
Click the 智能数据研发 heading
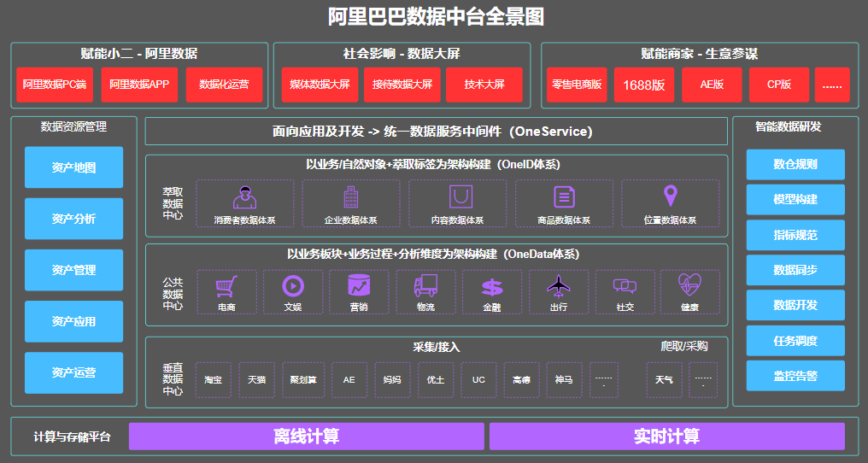tap(789, 126)
